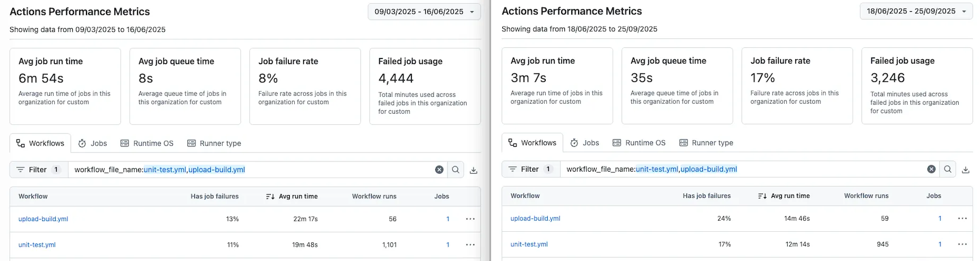Image resolution: width=980 pixels, height=261 pixels.
Task: Clear the filter text in the left panel
Action: click(439, 170)
